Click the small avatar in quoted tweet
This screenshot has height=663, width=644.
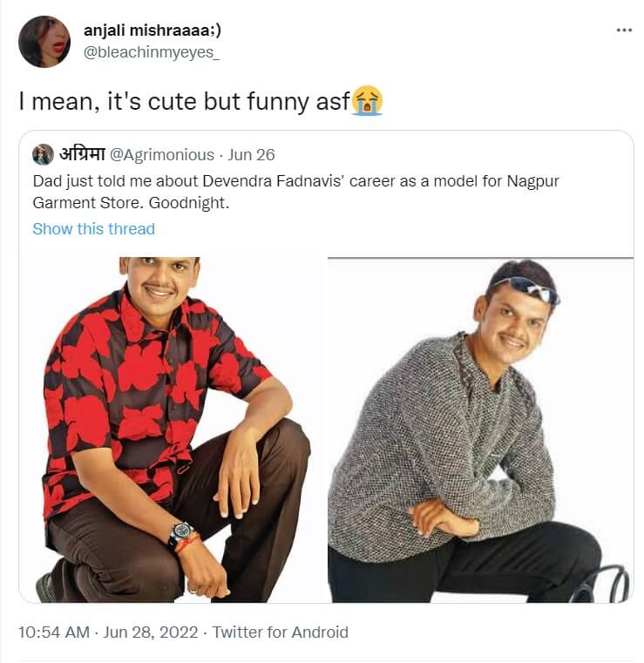pyautogui.click(x=43, y=155)
